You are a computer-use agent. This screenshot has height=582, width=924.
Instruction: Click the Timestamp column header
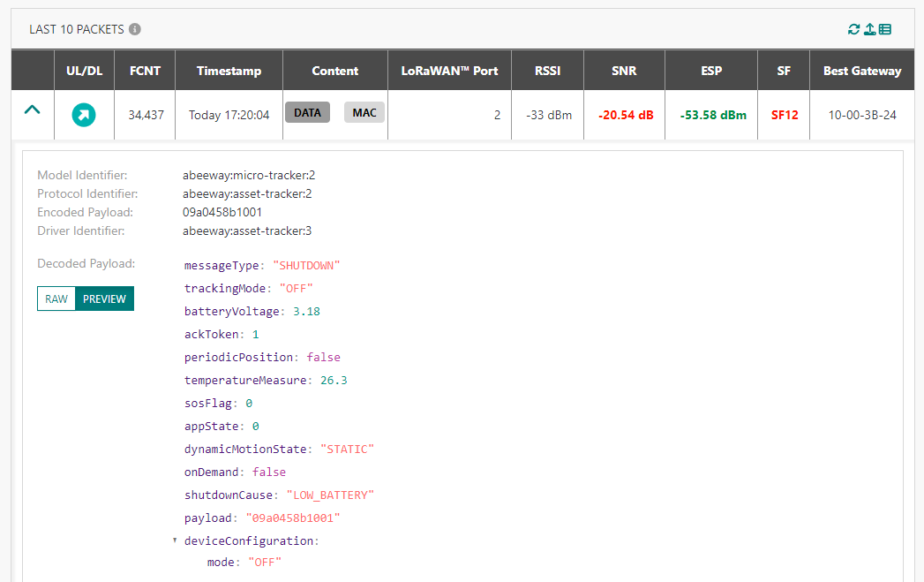pyautogui.click(x=229, y=71)
